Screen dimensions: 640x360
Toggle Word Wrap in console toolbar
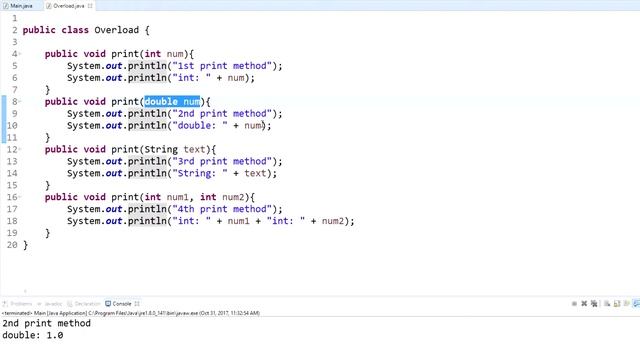click(x=627, y=304)
